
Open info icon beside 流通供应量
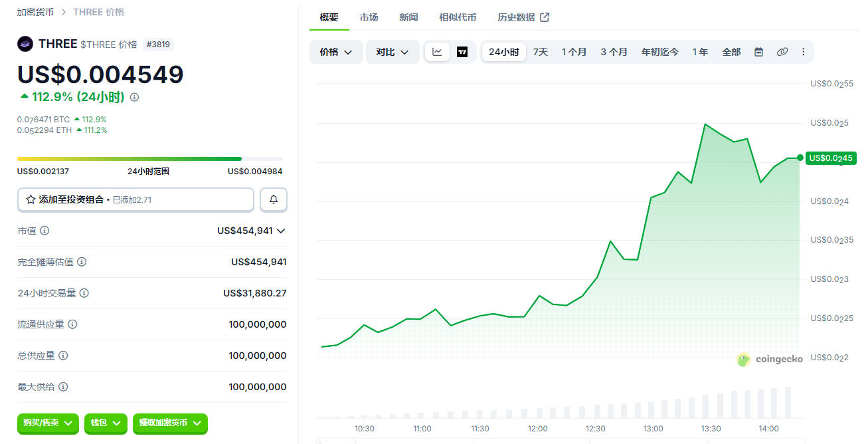point(72,324)
